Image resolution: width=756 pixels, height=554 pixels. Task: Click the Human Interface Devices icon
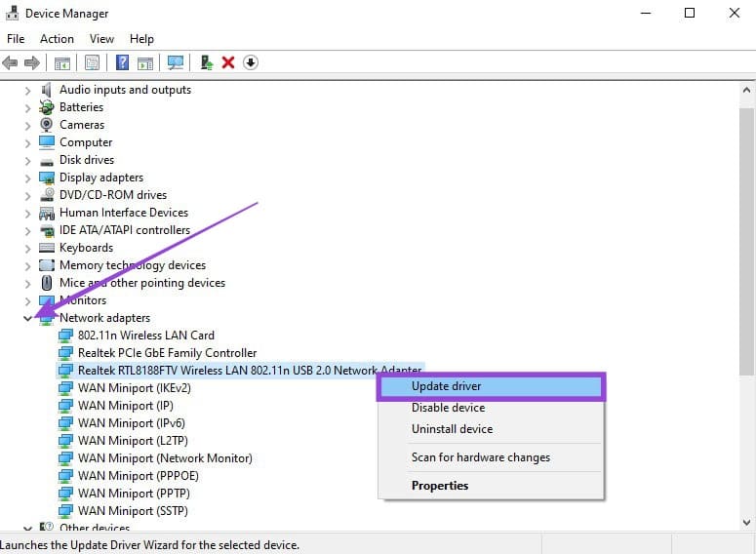pyautogui.click(x=47, y=213)
